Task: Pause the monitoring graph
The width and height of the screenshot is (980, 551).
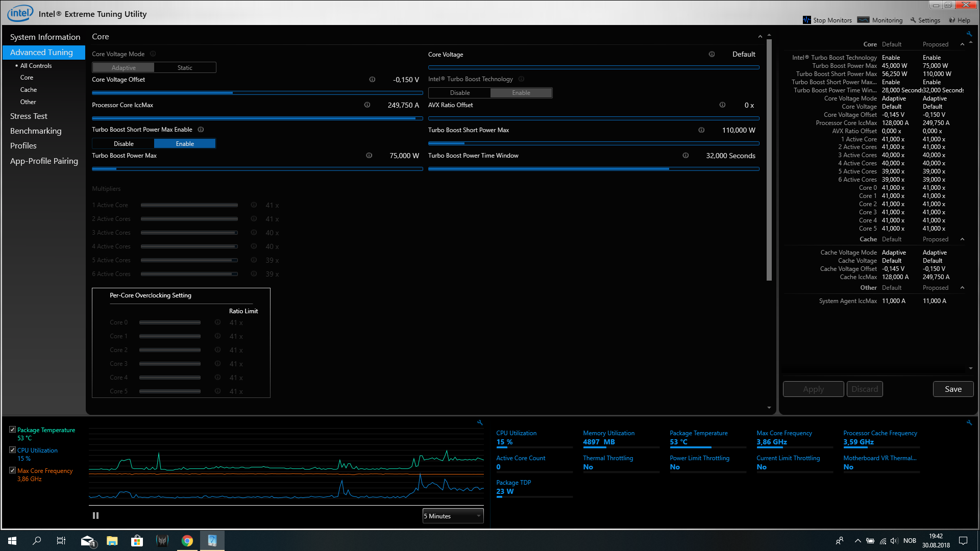Action: click(x=95, y=516)
